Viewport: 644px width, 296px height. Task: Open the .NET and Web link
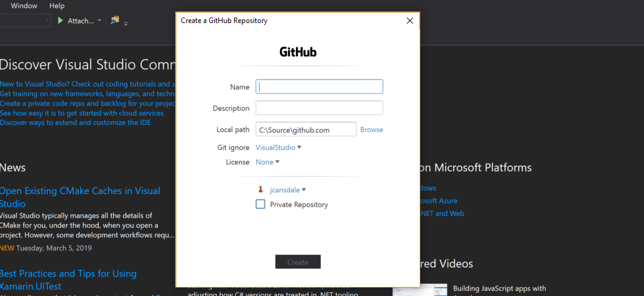pyautogui.click(x=442, y=214)
